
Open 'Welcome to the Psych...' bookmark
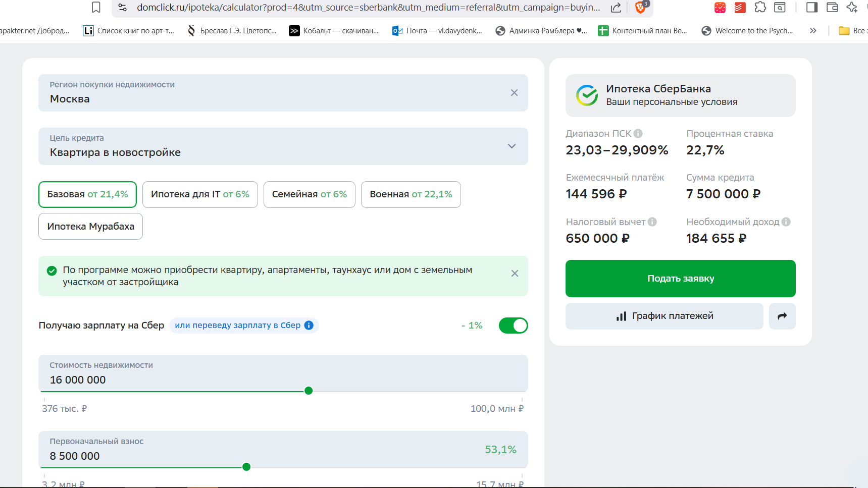(x=747, y=31)
